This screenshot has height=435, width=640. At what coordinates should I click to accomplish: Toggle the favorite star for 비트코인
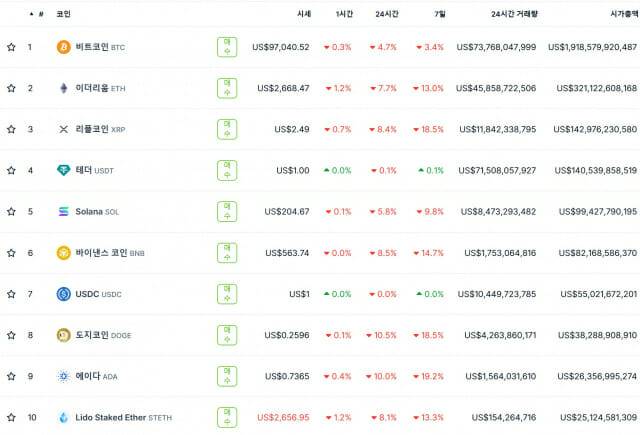(11, 47)
